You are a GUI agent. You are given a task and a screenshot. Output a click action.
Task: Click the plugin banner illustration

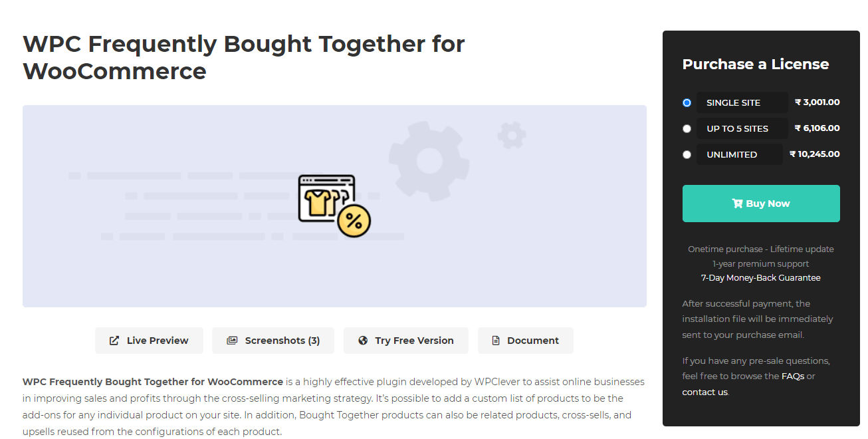coord(334,205)
